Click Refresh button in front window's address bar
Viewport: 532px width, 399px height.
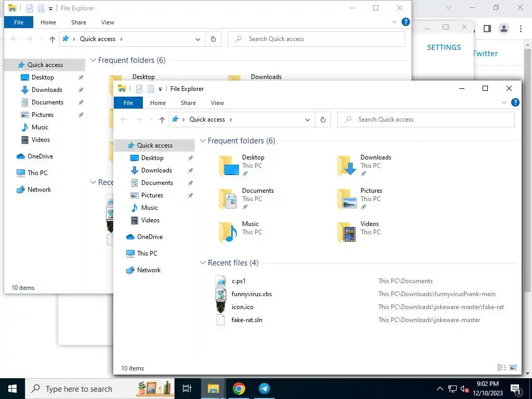(x=323, y=119)
